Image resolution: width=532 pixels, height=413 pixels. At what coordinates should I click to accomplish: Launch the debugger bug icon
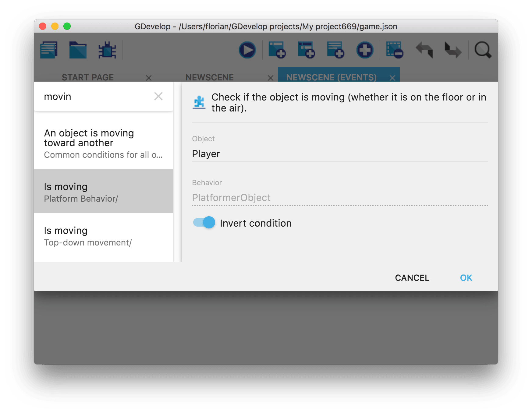click(107, 50)
